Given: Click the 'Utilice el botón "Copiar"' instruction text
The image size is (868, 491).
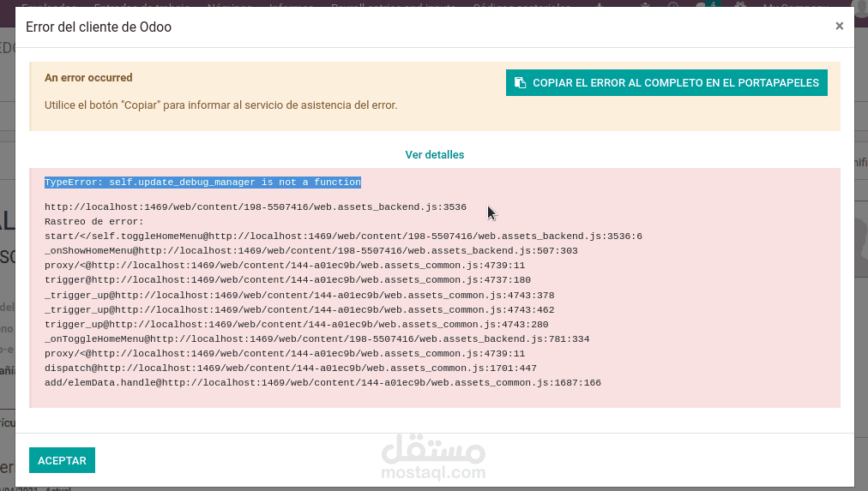Looking at the screenshot, I should pyautogui.click(x=221, y=105).
